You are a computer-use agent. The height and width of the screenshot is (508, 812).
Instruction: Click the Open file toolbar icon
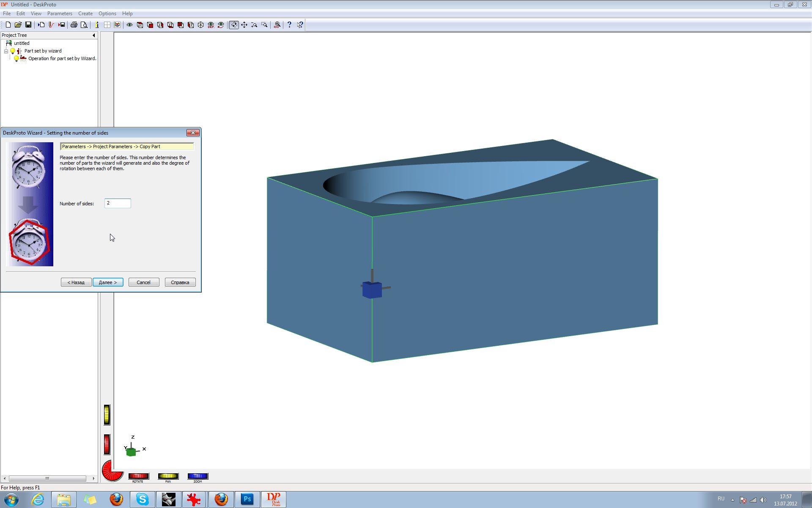coord(18,25)
